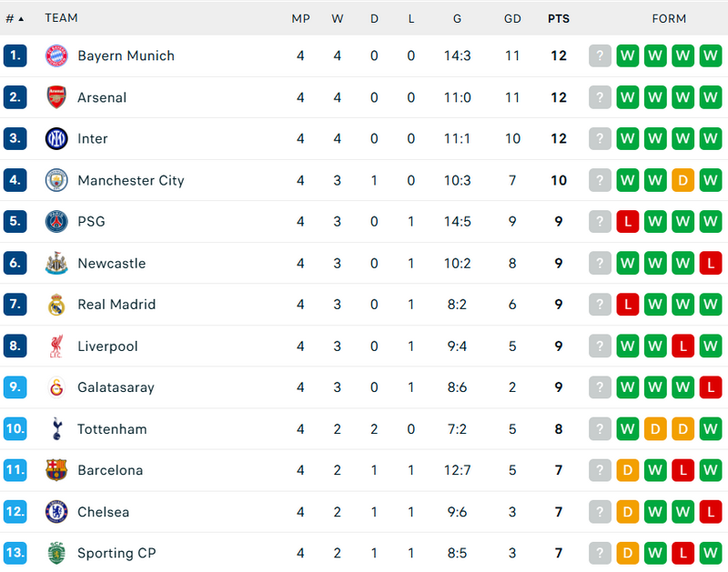Open the Newcastle crest icon
728x572 pixels.
(x=56, y=264)
